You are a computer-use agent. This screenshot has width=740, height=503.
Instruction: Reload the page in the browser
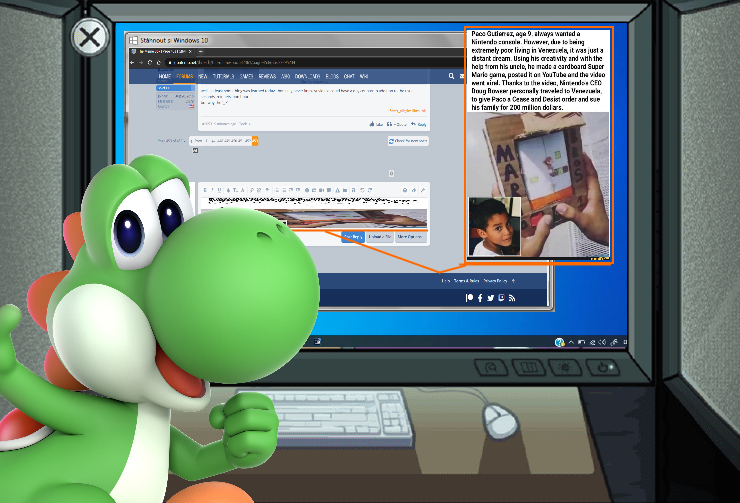150,62
